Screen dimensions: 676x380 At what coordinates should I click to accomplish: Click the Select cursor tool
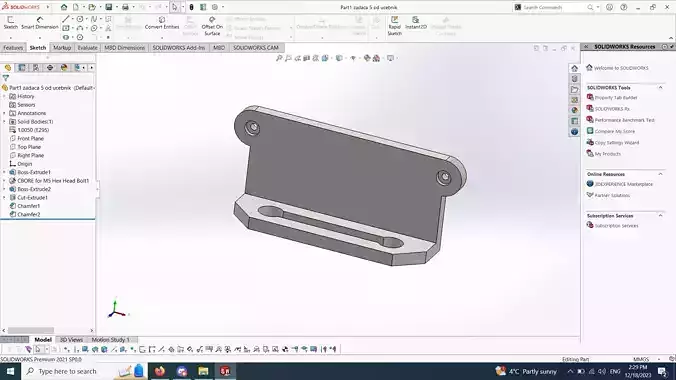(x=174, y=7)
